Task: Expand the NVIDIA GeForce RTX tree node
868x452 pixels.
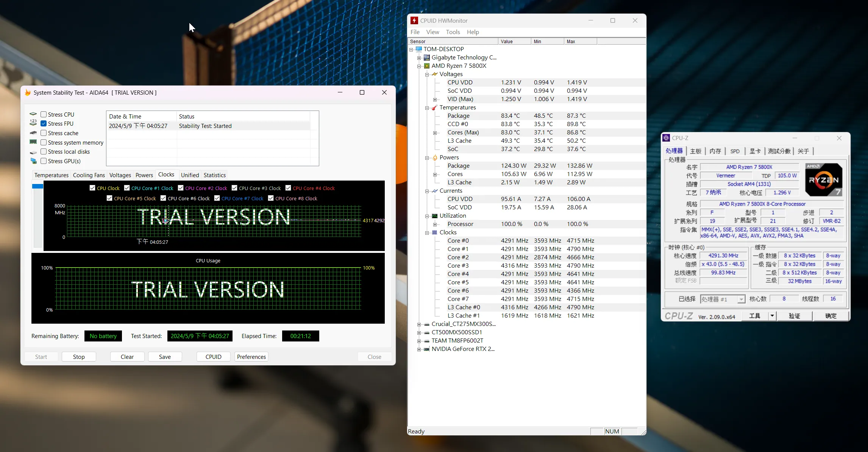Action: [419, 349]
